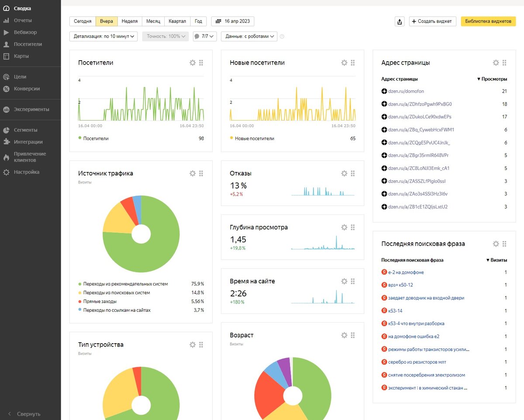Open the 16 апр 2023 date picker
Viewport: 524px width, 420px height.
click(233, 21)
